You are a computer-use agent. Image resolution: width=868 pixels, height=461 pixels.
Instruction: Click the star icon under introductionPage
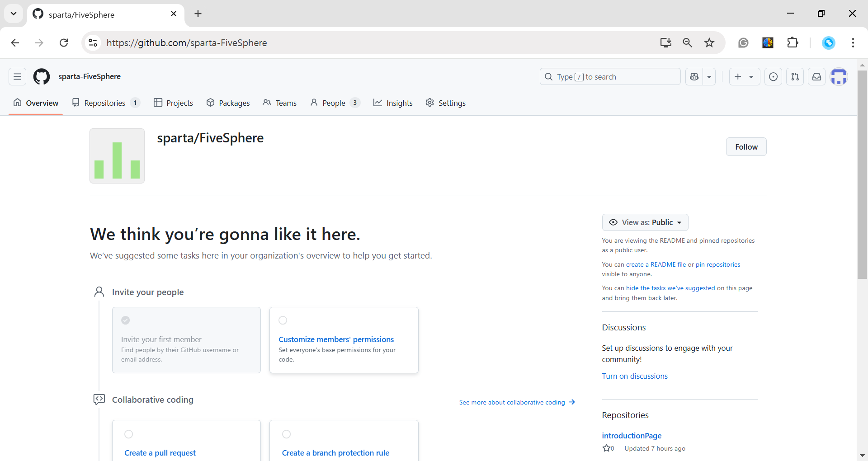[606, 448]
